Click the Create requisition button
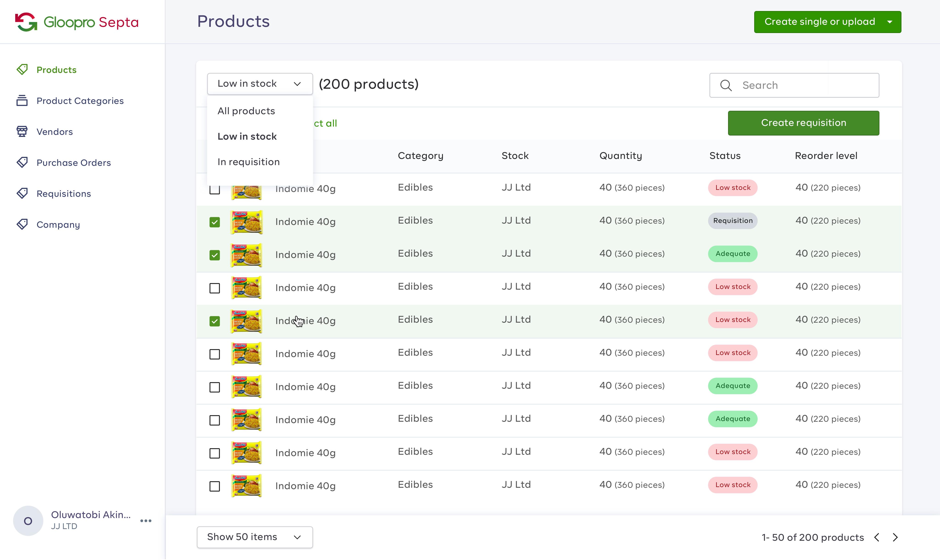This screenshot has height=560, width=940. pos(803,123)
